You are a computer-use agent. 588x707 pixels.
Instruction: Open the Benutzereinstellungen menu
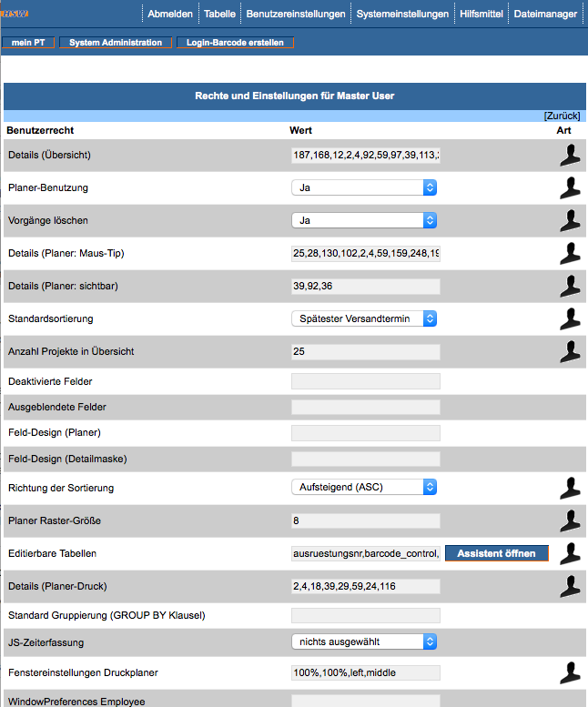click(296, 14)
